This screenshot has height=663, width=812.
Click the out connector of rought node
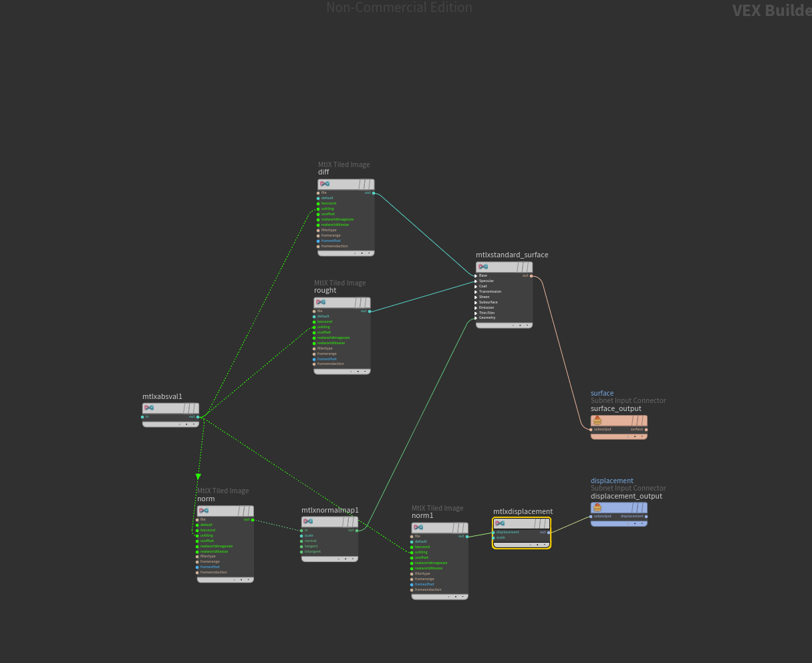pos(370,311)
